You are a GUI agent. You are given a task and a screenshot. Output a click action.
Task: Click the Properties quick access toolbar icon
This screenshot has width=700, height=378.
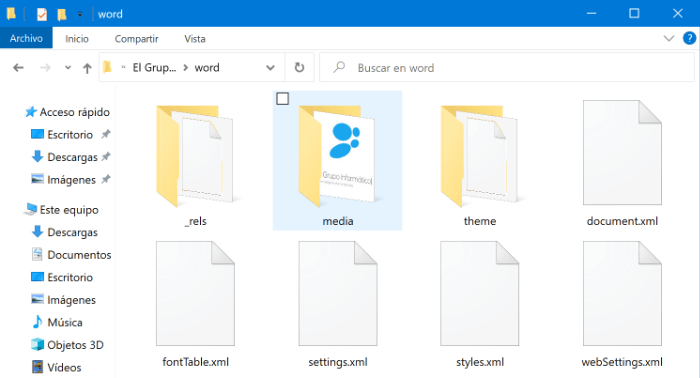(x=42, y=14)
